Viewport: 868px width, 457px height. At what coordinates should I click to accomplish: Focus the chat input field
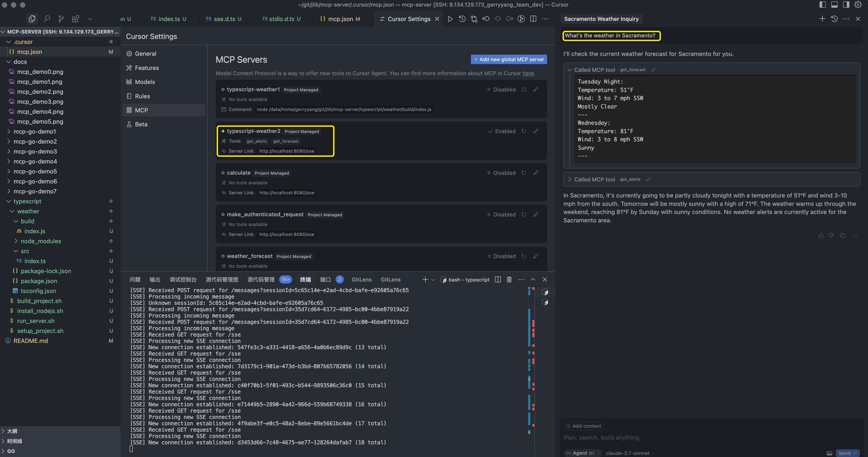(x=711, y=438)
